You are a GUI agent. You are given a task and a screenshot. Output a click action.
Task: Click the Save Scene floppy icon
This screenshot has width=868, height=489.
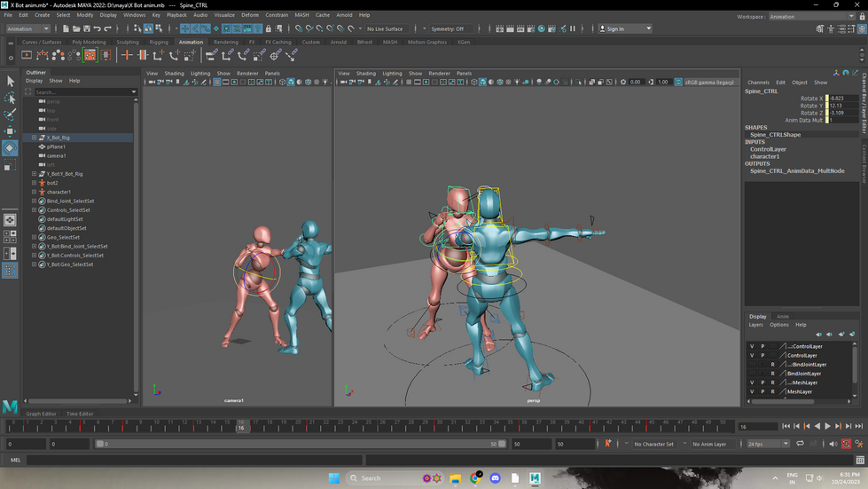(x=87, y=28)
